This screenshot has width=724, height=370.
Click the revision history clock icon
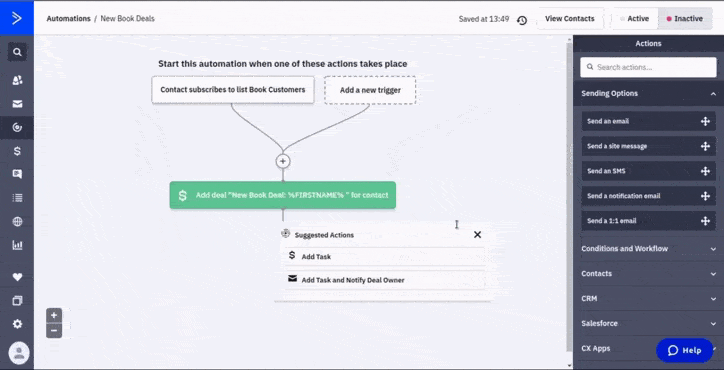coord(522,20)
